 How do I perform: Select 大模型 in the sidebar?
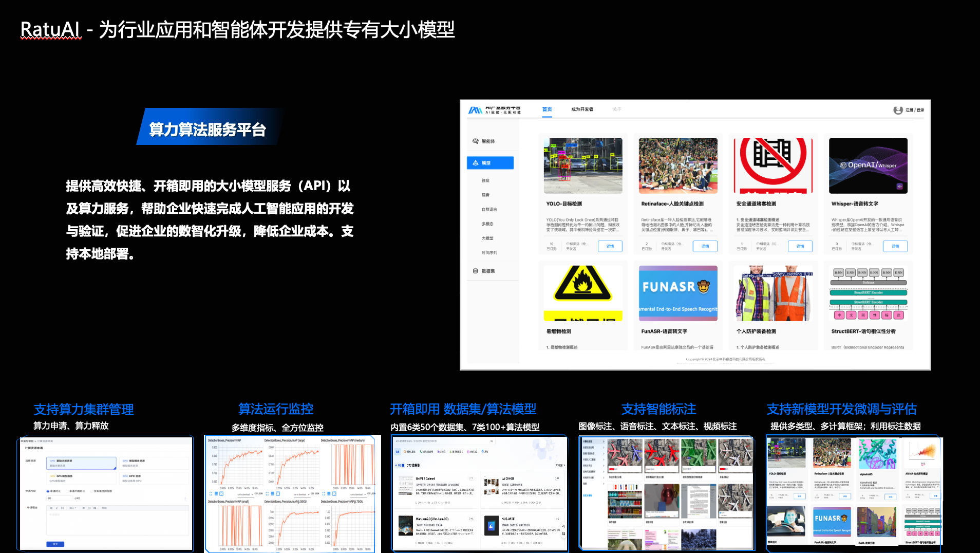click(487, 238)
